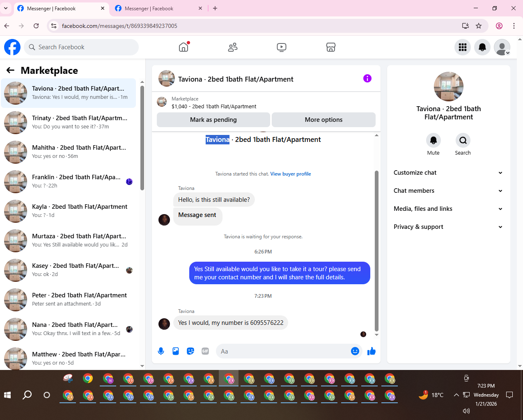Show hidden system tray icons
This screenshot has height=420, width=523.
[x=456, y=395]
